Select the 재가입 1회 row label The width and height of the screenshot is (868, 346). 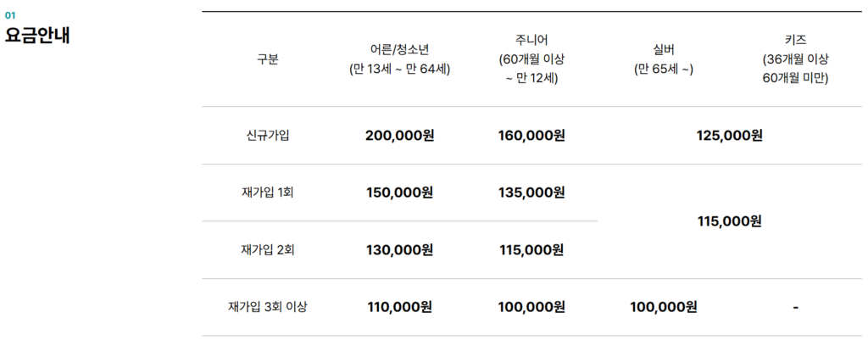(x=268, y=193)
